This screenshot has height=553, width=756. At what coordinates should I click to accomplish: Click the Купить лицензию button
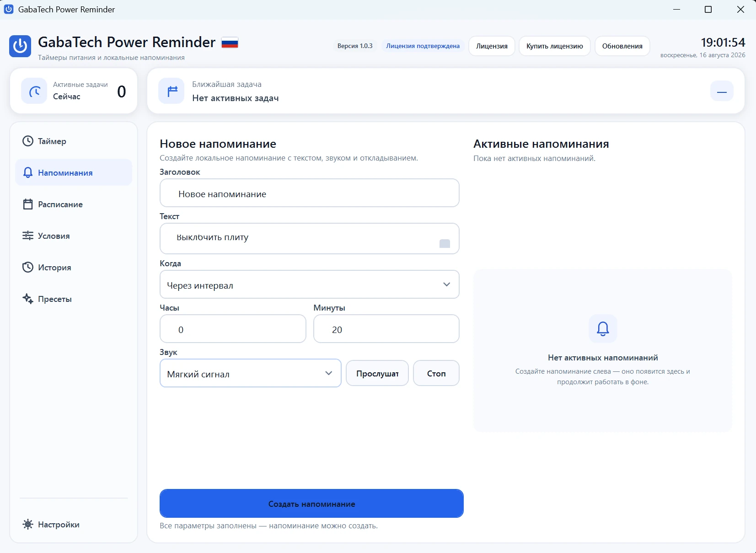point(554,46)
